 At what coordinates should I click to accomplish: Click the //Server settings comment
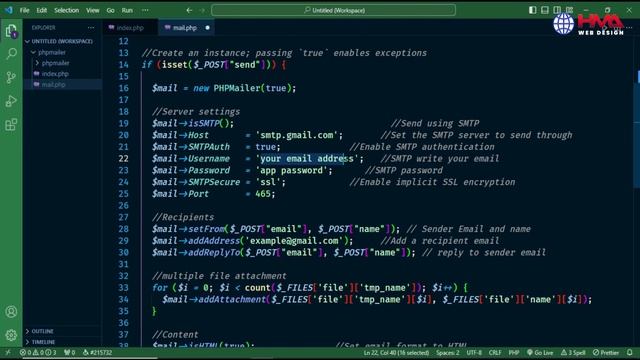tap(196, 111)
